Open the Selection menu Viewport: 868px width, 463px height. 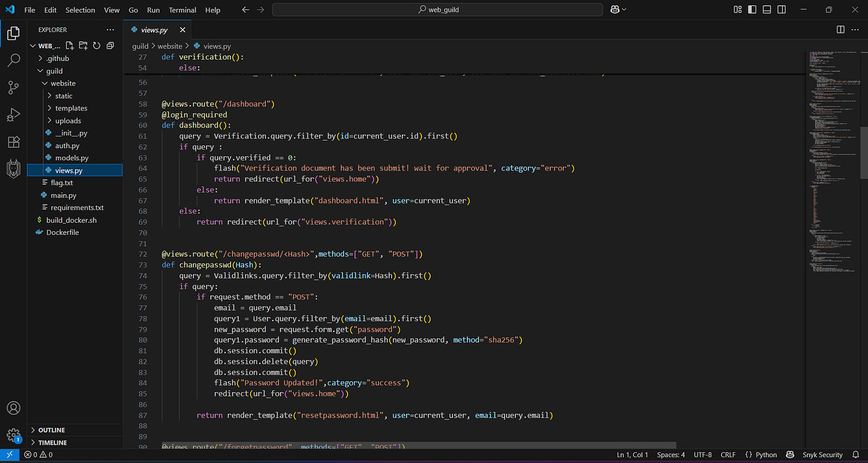click(80, 10)
